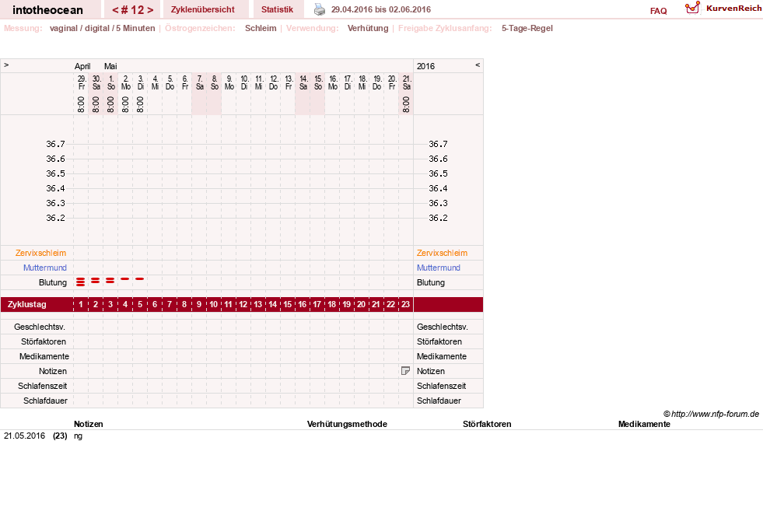Click 36.2 on right temperature axis

(x=438, y=218)
